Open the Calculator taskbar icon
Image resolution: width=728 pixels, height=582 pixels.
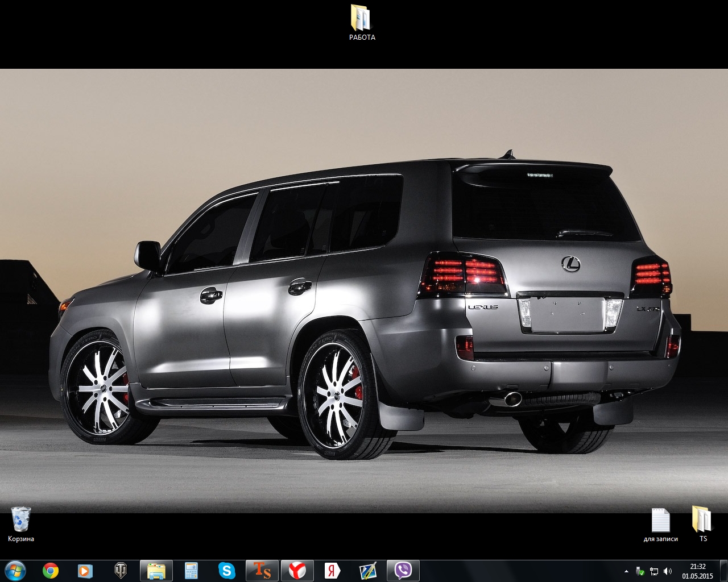(x=192, y=570)
